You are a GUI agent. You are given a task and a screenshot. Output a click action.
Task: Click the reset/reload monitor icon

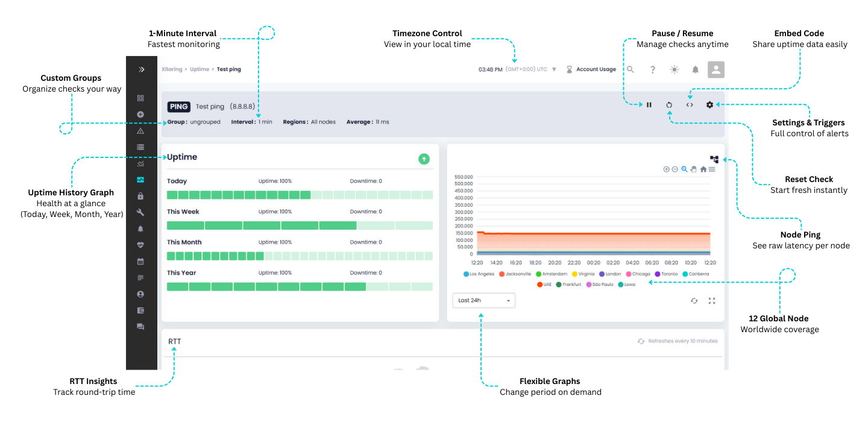(x=669, y=105)
